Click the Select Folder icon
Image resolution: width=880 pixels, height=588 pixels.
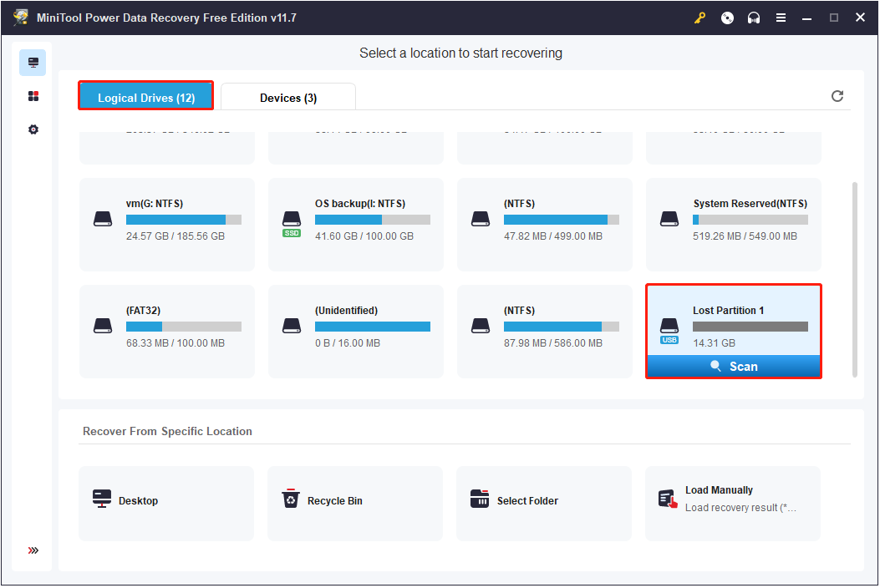coord(480,499)
